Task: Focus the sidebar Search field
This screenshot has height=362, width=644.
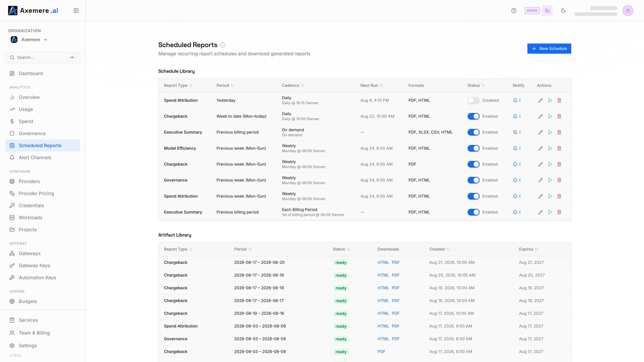Action: coord(43,57)
